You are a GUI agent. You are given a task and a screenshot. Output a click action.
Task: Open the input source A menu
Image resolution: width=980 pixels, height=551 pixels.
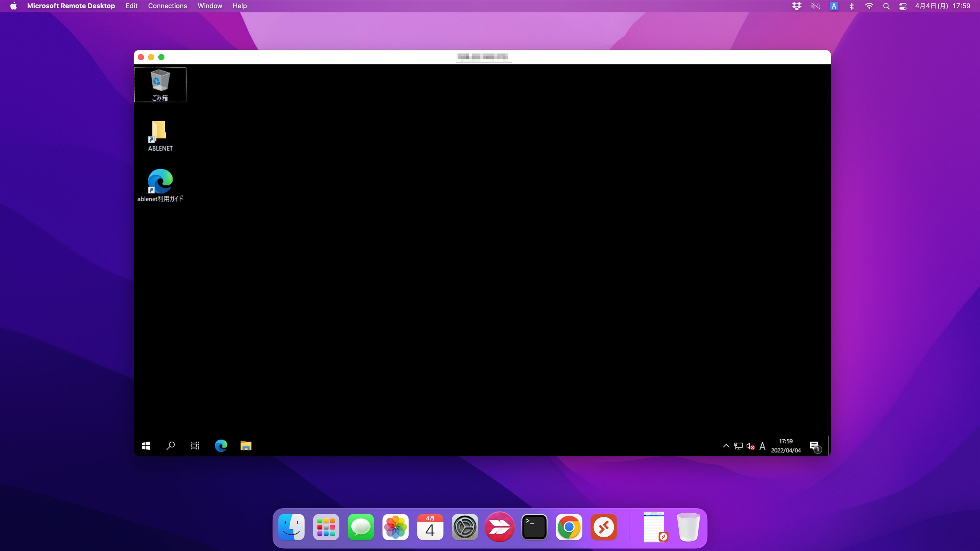(834, 6)
